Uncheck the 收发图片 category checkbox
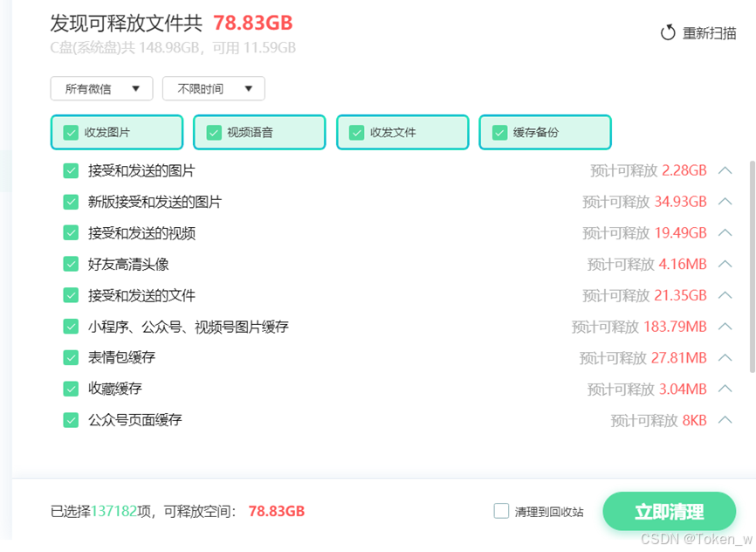The height and width of the screenshot is (552, 756). pos(71,132)
